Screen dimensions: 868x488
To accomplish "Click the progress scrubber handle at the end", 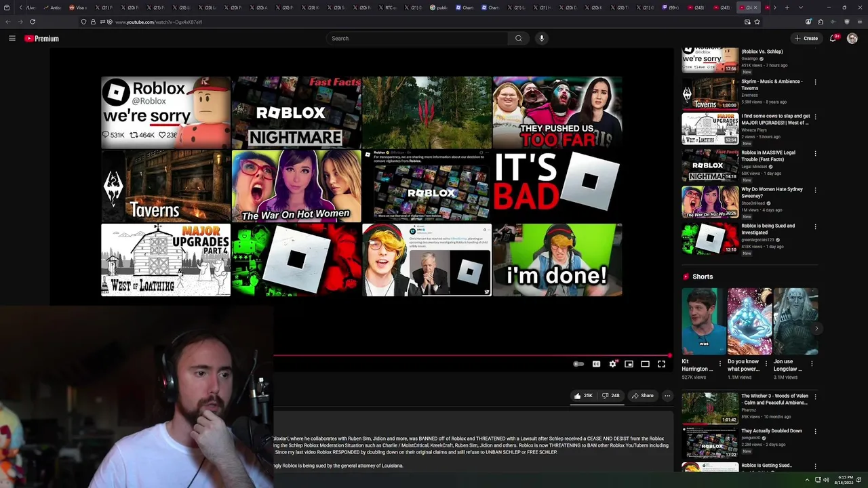I will (670, 355).
